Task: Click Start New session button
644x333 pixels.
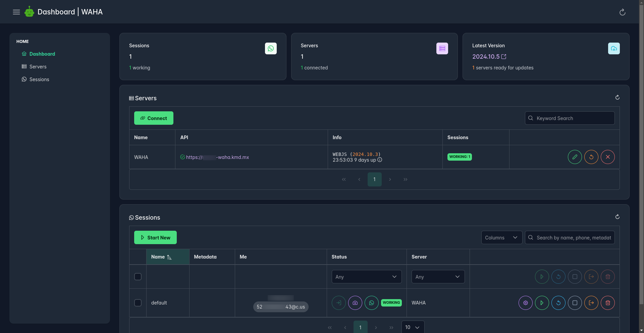Action: point(155,237)
